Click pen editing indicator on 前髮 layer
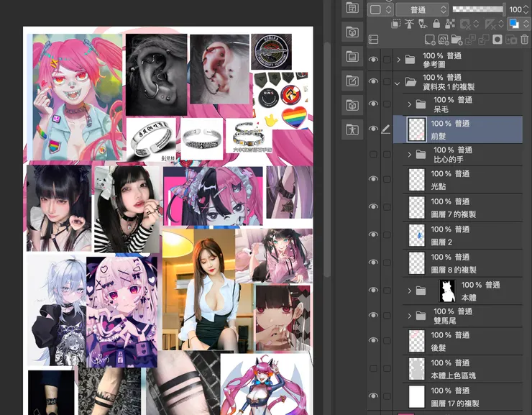Viewport: 532px width, 415px height. pyautogui.click(x=386, y=129)
